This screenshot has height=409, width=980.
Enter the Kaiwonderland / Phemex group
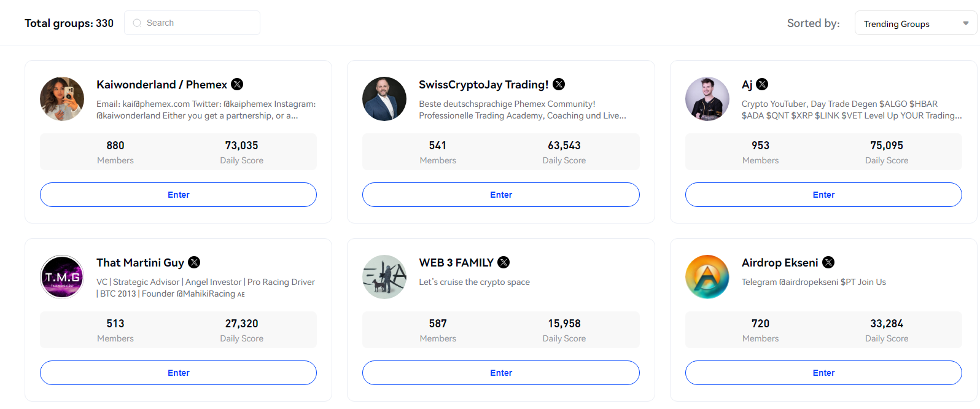coord(178,194)
